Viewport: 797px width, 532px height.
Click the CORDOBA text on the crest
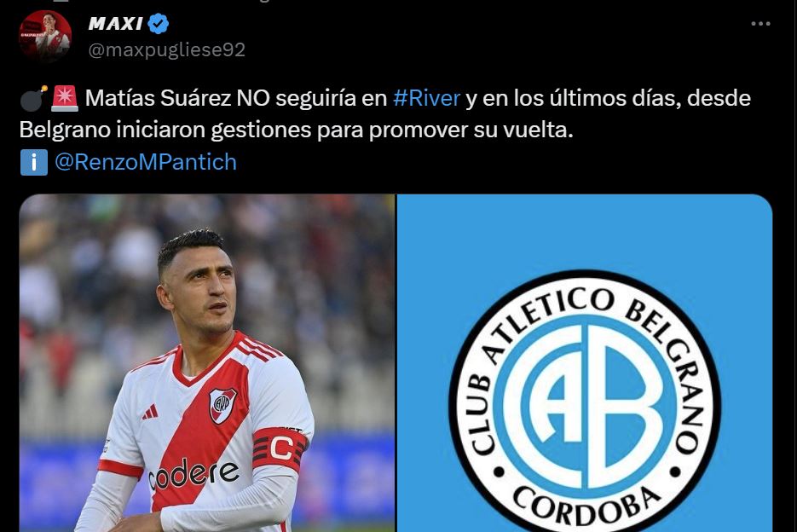tap(586, 505)
